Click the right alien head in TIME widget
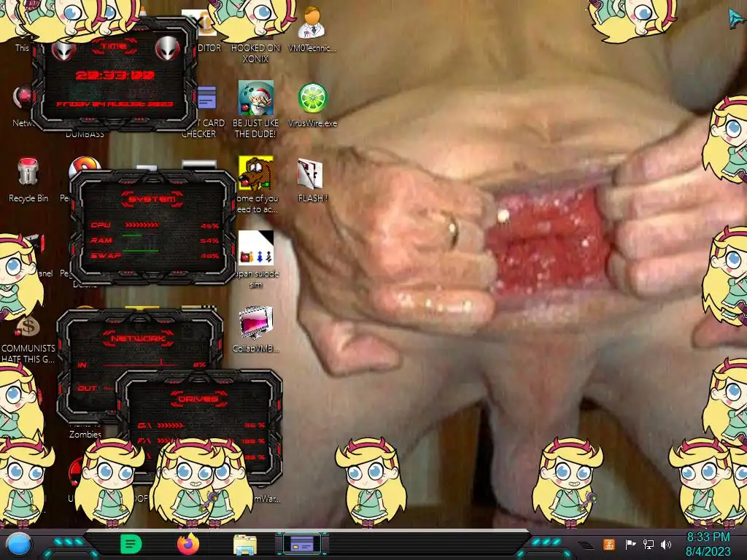The image size is (747, 560). tap(167, 48)
